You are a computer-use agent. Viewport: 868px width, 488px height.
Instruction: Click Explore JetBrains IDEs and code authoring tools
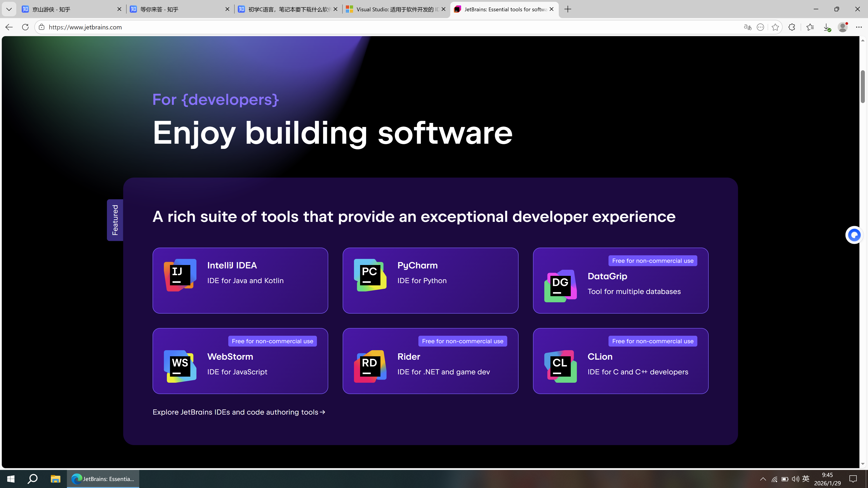(239, 412)
